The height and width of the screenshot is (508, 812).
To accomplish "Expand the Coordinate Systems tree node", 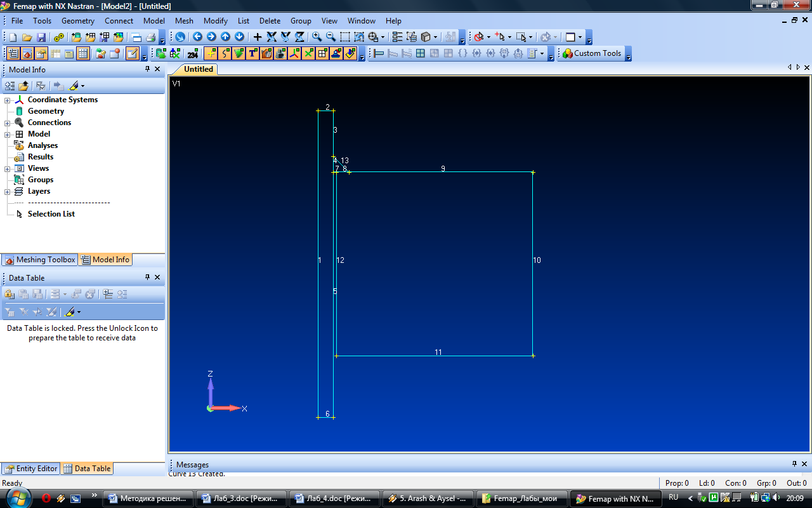I will [x=8, y=100].
